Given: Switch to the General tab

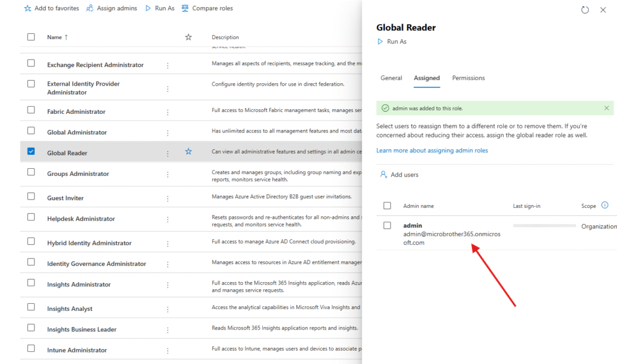Looking at the screenshot, I should pyautogui.click(x=391, y=78).
